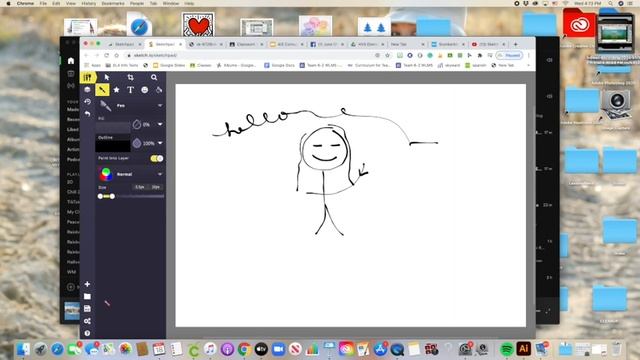Open the Apps bookmark shortcut
The width and height of the screenshot is (640, 360).
click(x=93, y=65)
